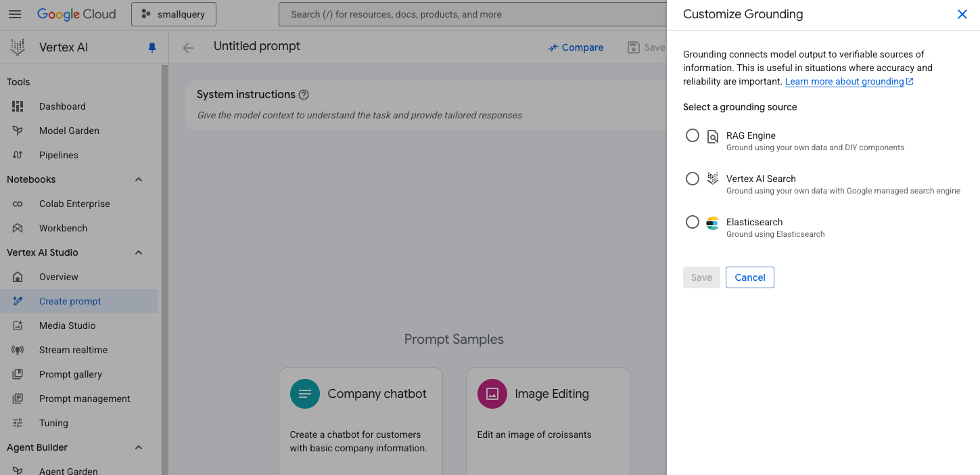980x475 pixels.
Task: Click the Company chatbot teal icon
Action: click(305, 394)
